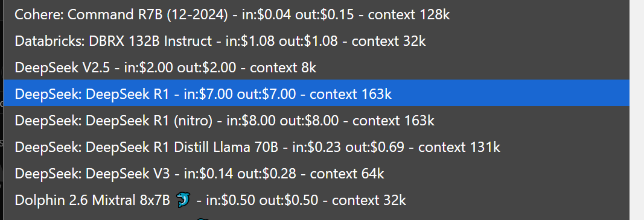Select Cohere: Command R7B (12-2024) option
The image size is (644, 220).
[x=316, y=14]
